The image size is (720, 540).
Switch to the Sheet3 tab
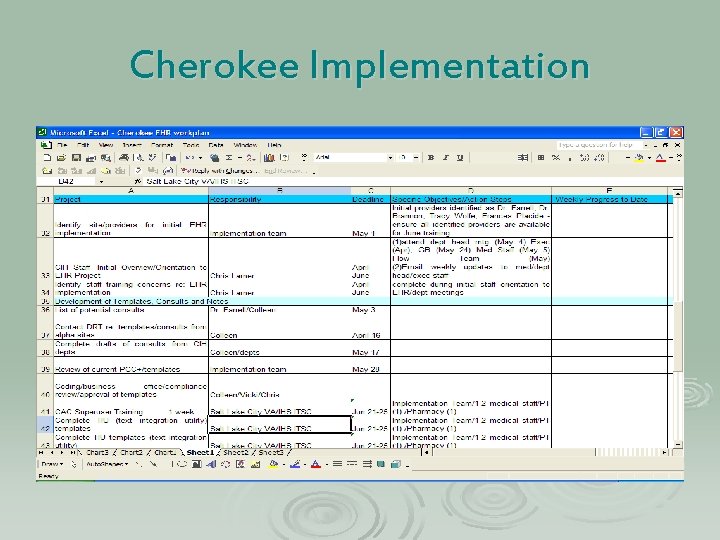point(270,453)
